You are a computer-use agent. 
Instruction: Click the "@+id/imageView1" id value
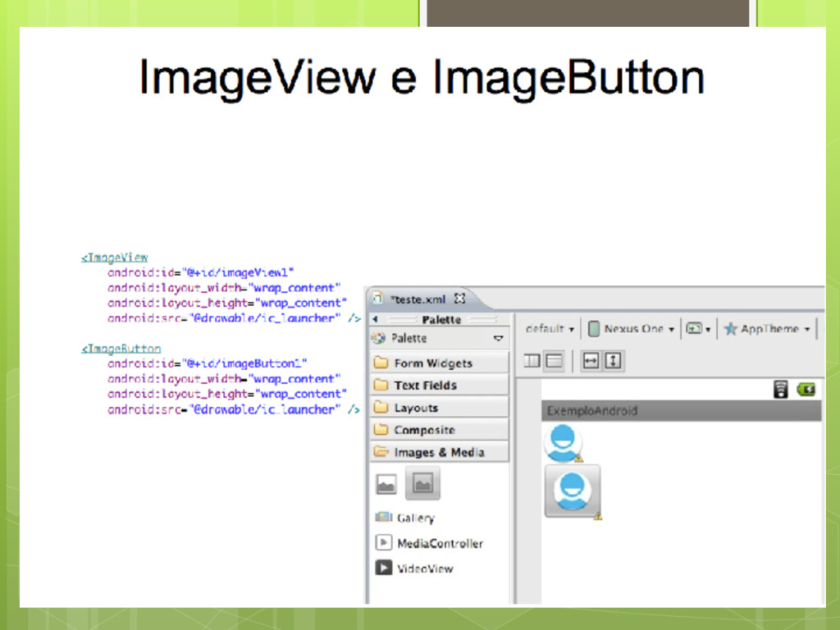238,272
